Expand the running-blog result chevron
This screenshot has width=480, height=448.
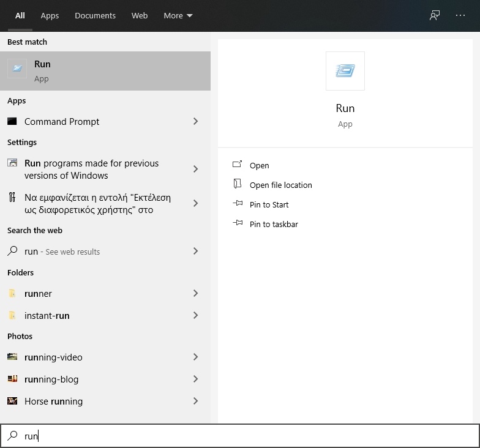click(196, 379)
